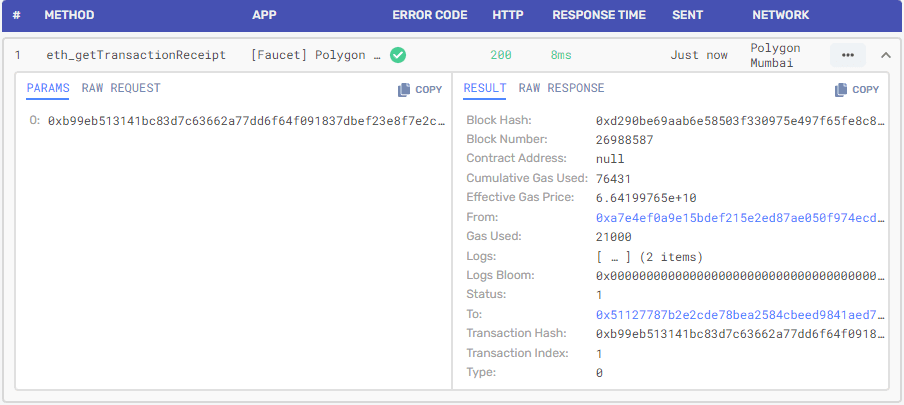Collapse the request row with chevron
The image size is (904, 405).
pyautogui.click(x=885, y=55)
